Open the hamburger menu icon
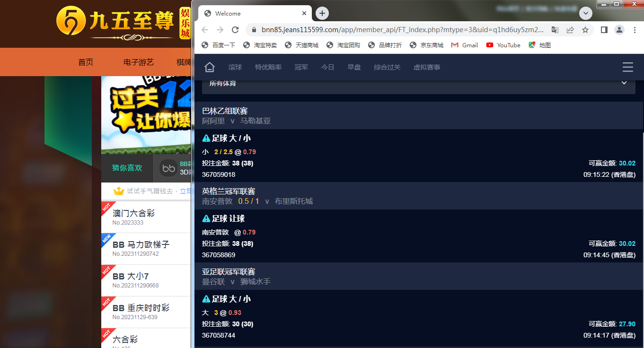This screenshot has height=348, width=644. 628,67
